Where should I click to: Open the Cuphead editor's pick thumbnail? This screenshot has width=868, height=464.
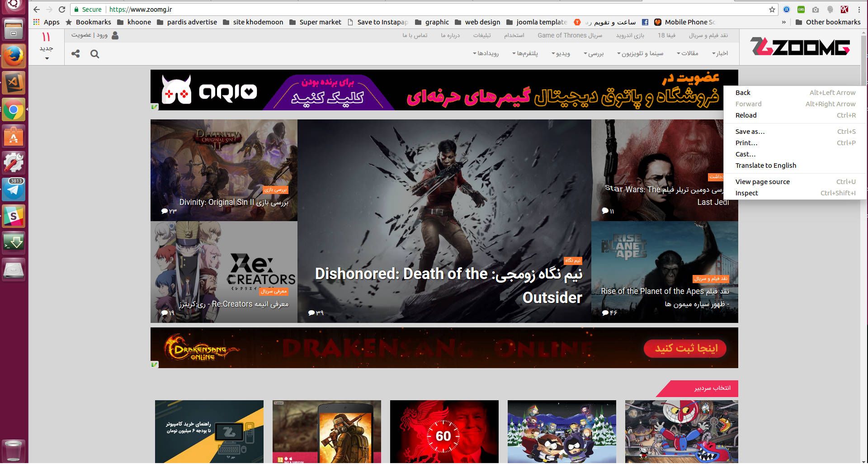click(682, 432)
